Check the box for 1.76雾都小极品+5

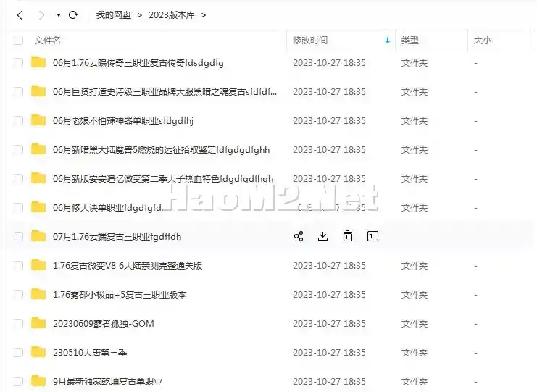[19, 294]
